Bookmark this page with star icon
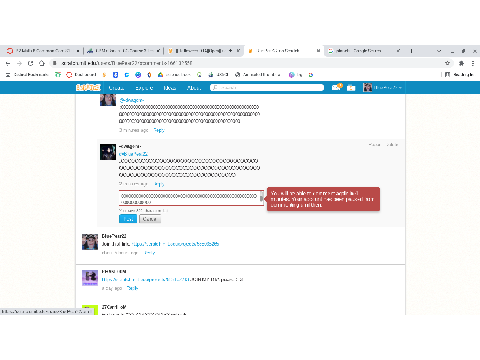 coord(447,63)
